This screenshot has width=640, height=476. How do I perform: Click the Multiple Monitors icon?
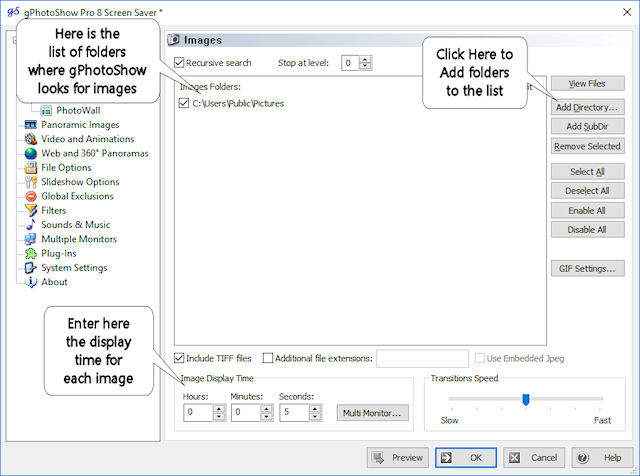[x=31, y=239]
